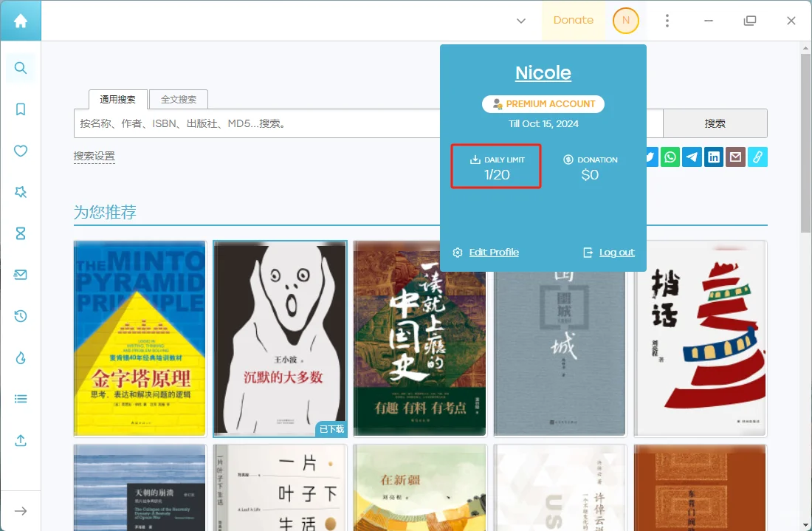
Task: Open the three-dot more options menu
Action: [x=667, y=20]
